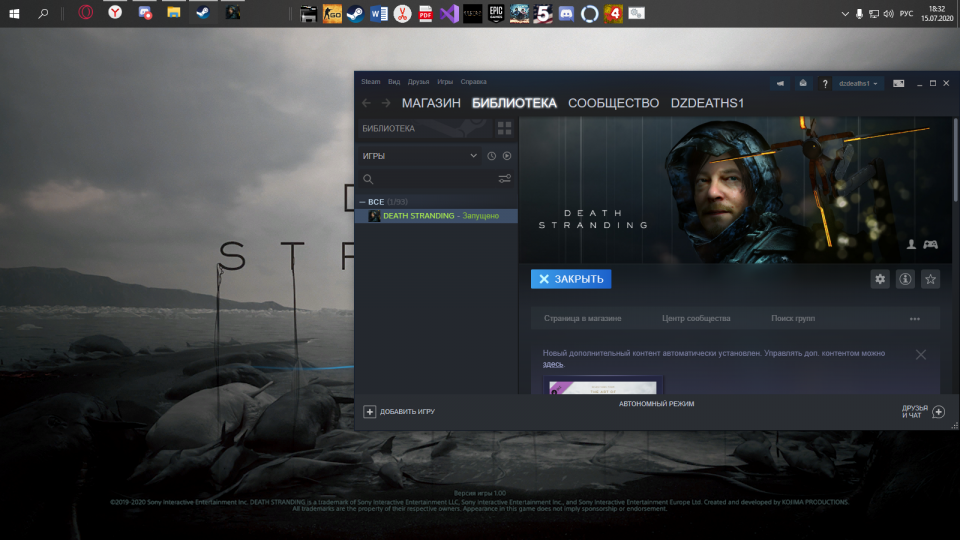Screen dimensions: 960x540
Task: Open advanced filter sliders icon
Action: point(504,179)
